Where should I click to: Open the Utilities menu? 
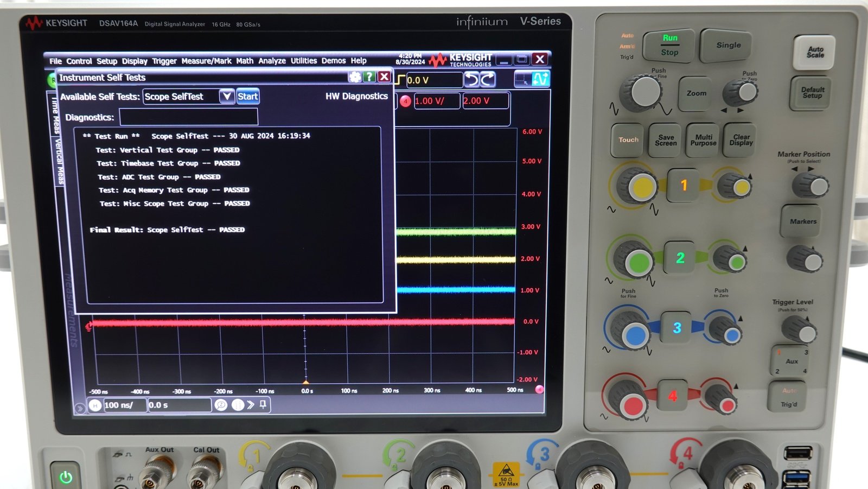pyautogui.click(x=304, y=61)
